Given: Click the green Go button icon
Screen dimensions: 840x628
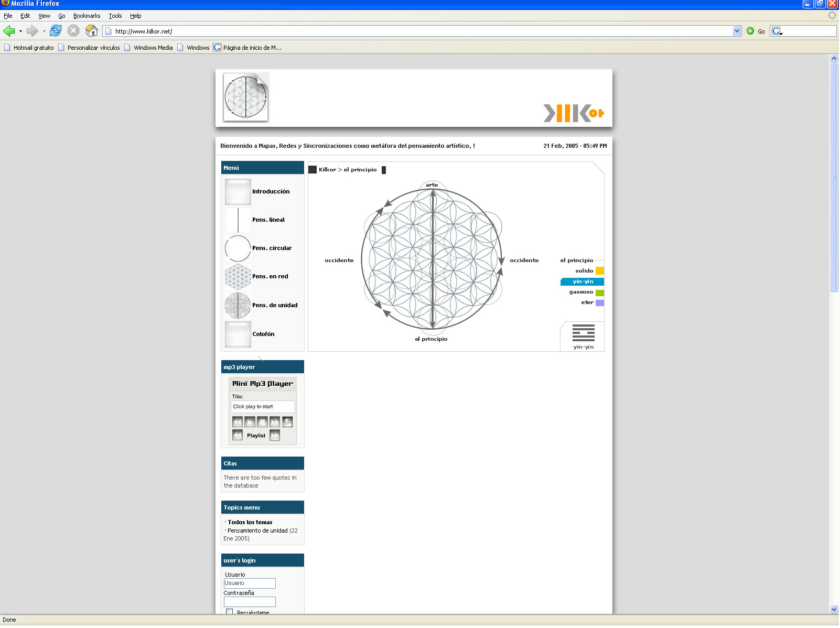Looking at the screenshot, I should [750, 31].
